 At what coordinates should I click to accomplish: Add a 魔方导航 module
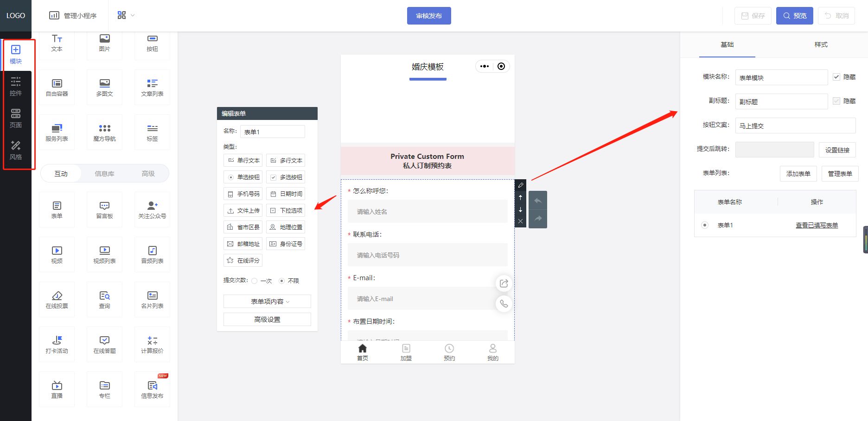104,132
